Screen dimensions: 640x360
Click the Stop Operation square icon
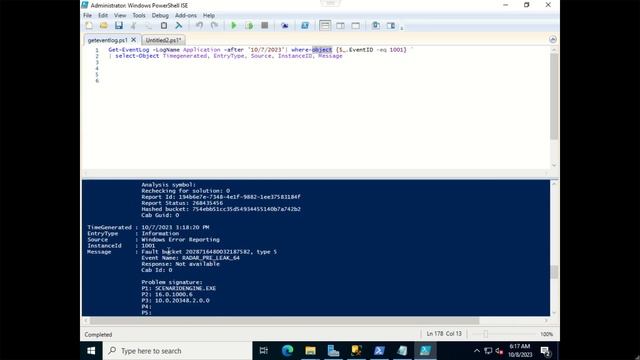click(264, 26)
